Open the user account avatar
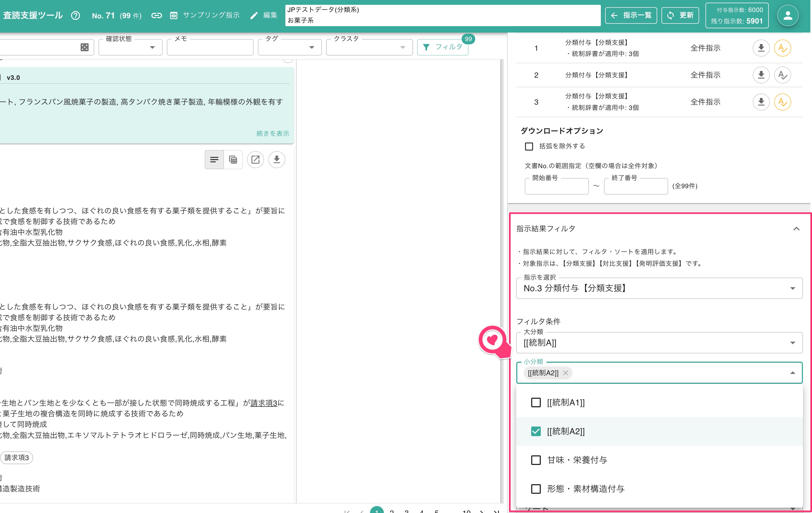Viewport: 812px width, 513px height. [x=787, y=15]
